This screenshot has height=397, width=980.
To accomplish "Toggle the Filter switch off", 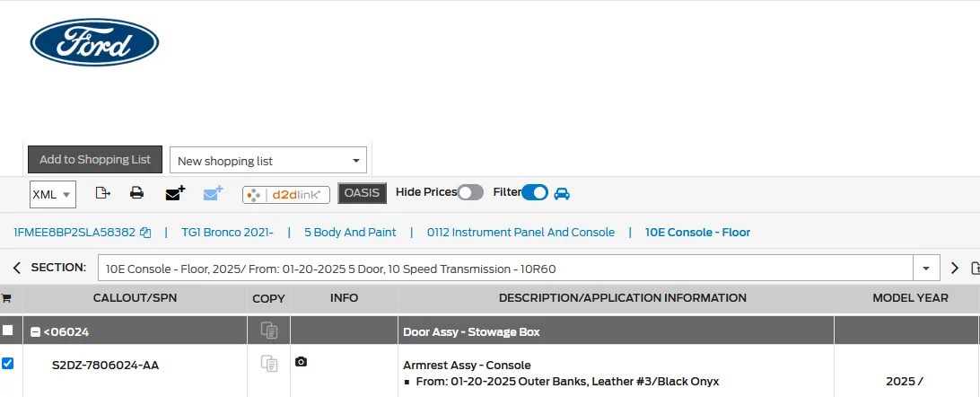I will pyautogui.click(x=534, y=192).
